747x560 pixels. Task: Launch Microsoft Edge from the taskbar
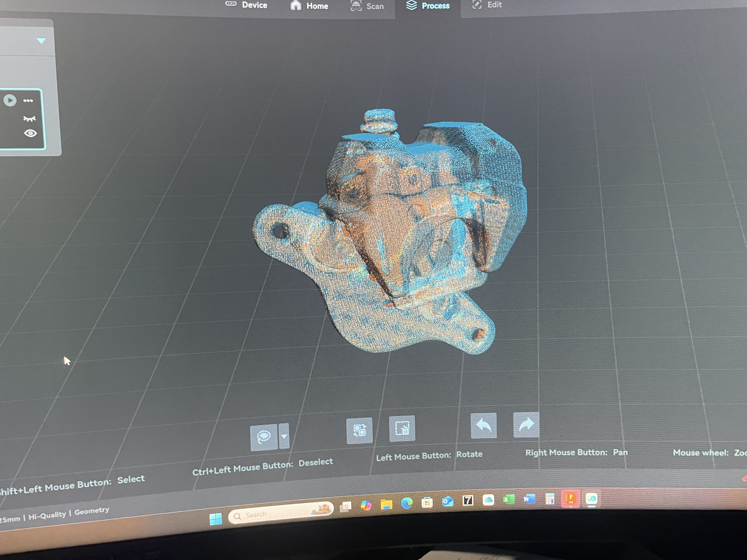[x=407, y=503]
